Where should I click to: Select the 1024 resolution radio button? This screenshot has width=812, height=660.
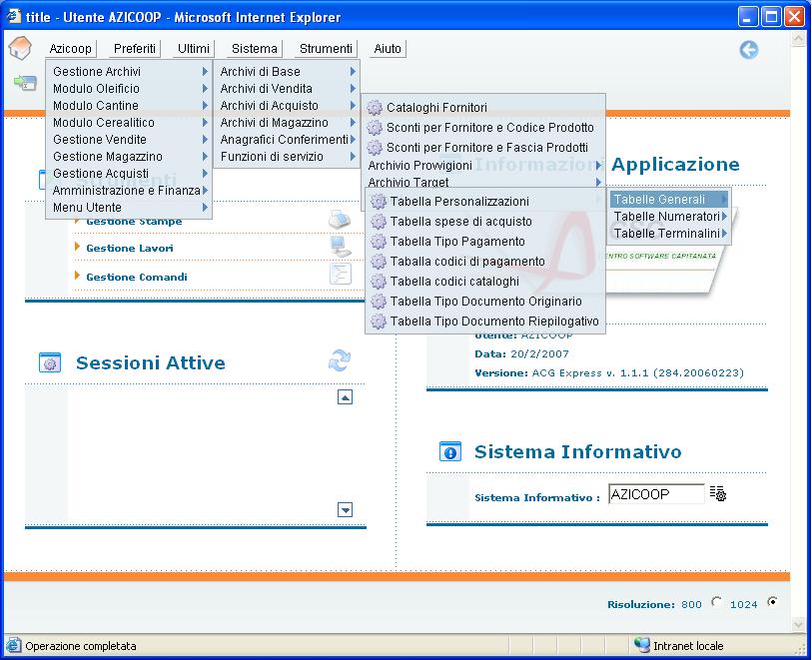click(772, 601)
